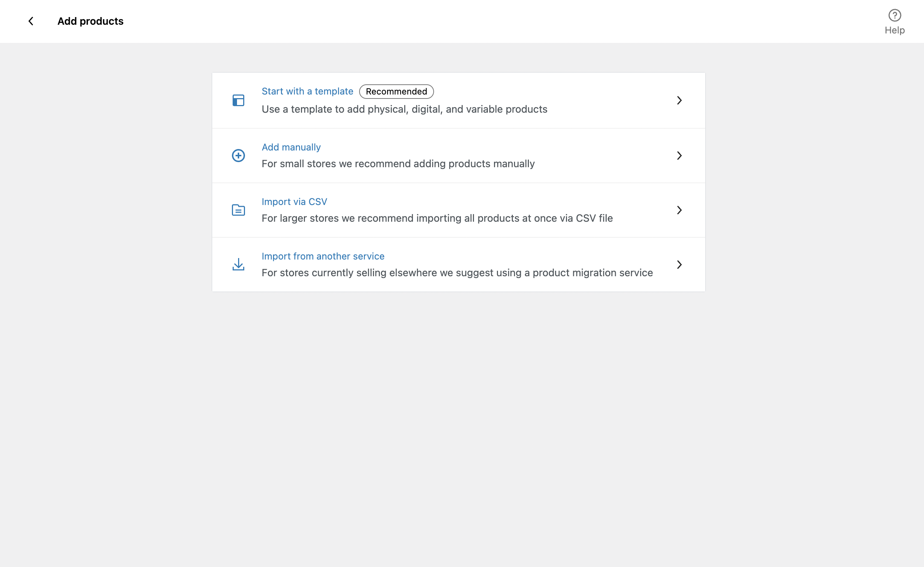This screenshot has width=924, height=567.
Task: Click the download arrow import icon
Action: click(238, 264)
